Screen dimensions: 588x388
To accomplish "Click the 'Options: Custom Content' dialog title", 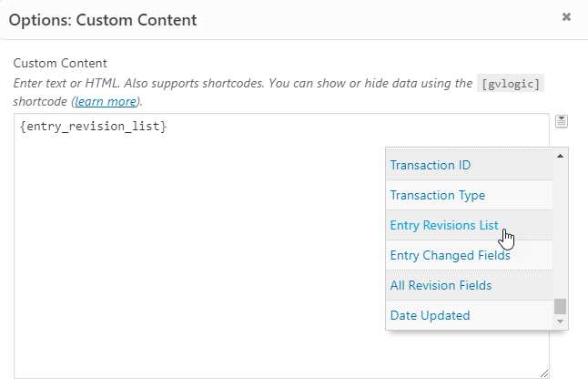I will 103,18.
